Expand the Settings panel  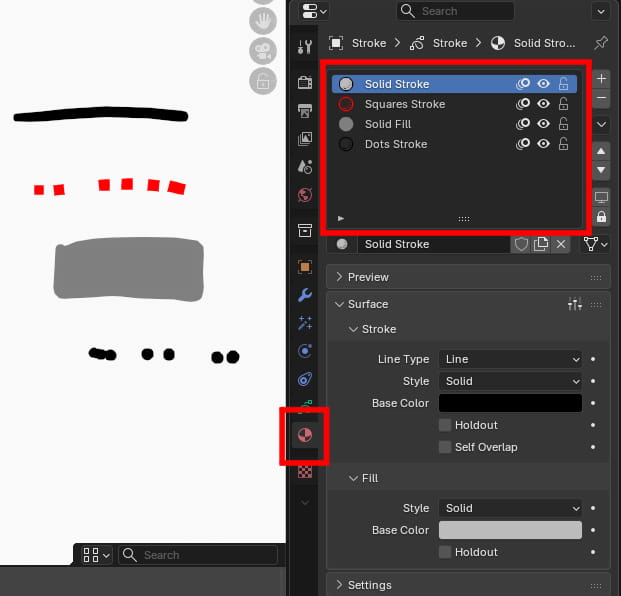369,585
